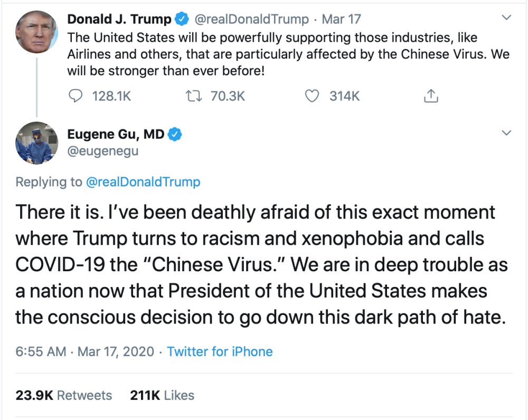Image resolution: width=528 pixels, height=420 pixels.
Task: Click the Mar 17 timestamp on the top tweet
Action: click(341, 20)
